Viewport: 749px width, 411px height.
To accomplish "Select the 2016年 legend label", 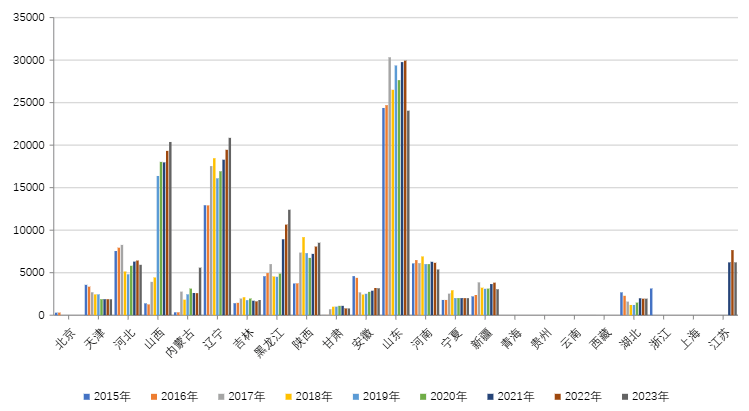I will pyautogui.click(x=178, y=397).
